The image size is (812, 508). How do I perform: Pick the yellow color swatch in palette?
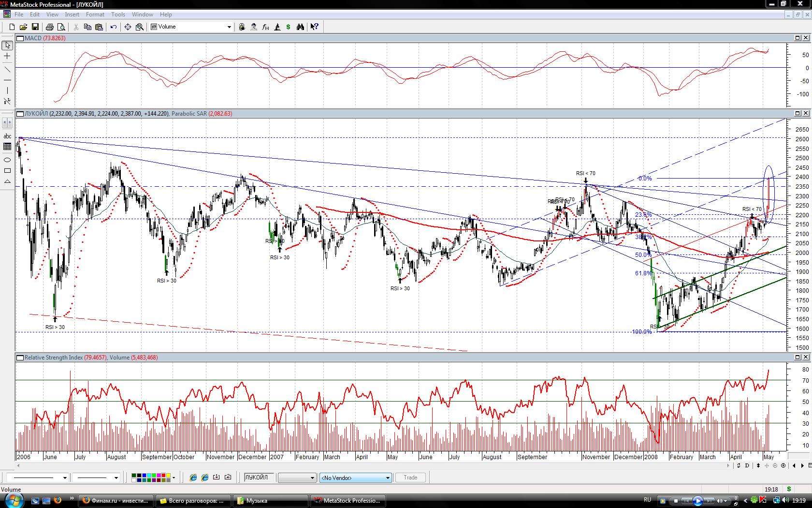[x=168, y=476]
